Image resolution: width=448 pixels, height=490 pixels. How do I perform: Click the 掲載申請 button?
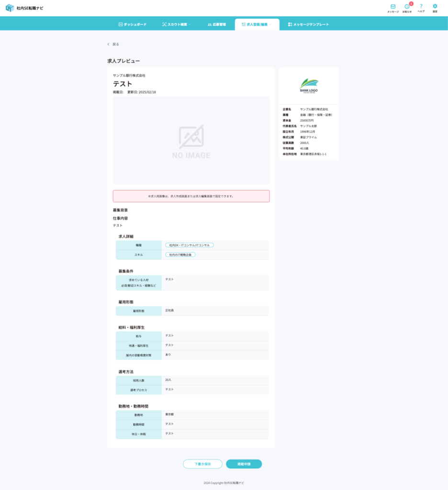(244, 464)
